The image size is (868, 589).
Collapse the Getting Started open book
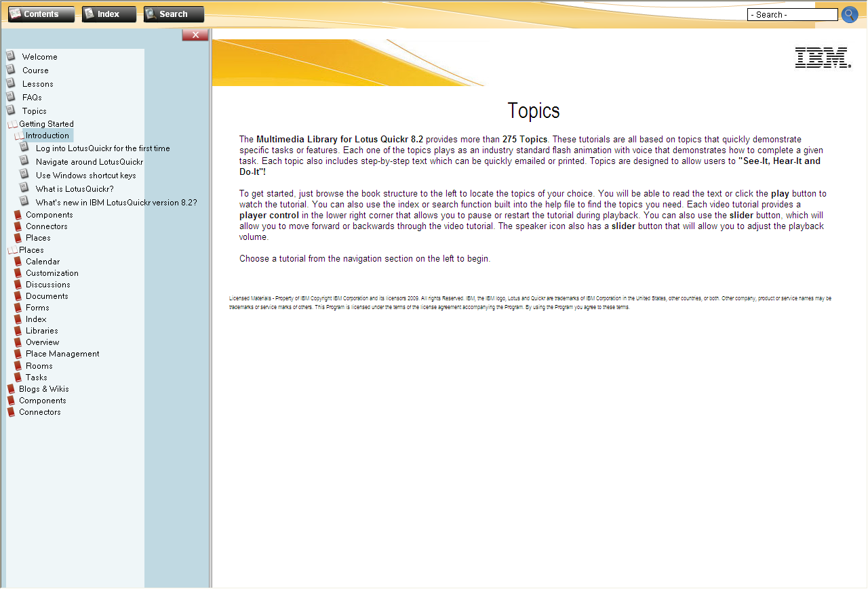(x=12, y=124)
